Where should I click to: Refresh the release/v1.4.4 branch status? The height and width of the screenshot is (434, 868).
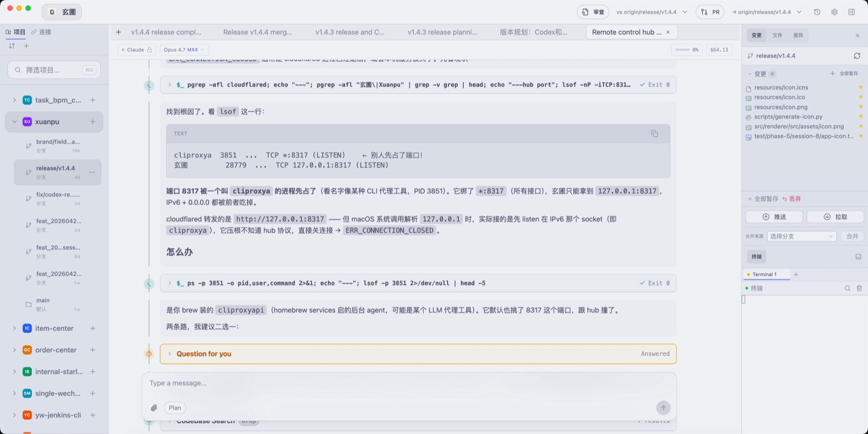coord(858,56)
